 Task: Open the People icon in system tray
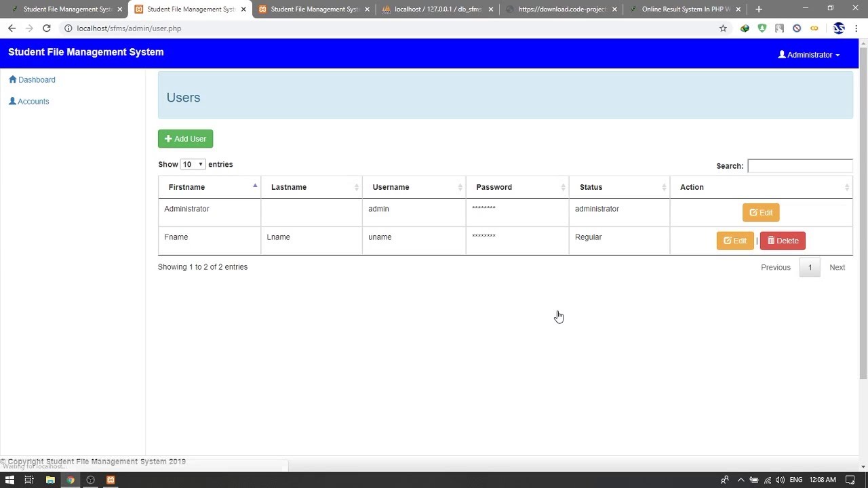(x=725, y=480)
